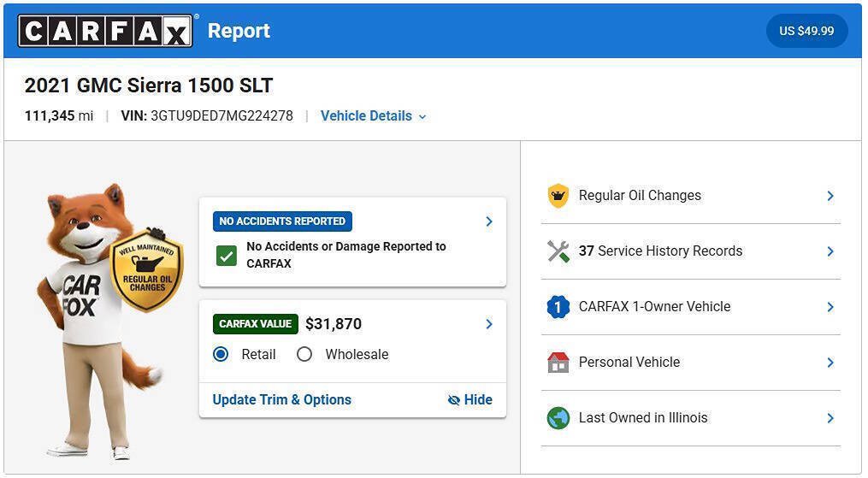The height and width of the screenshot is (478, 868).
Task: Click the CARFAX logo
Action: tap(105, 31)
